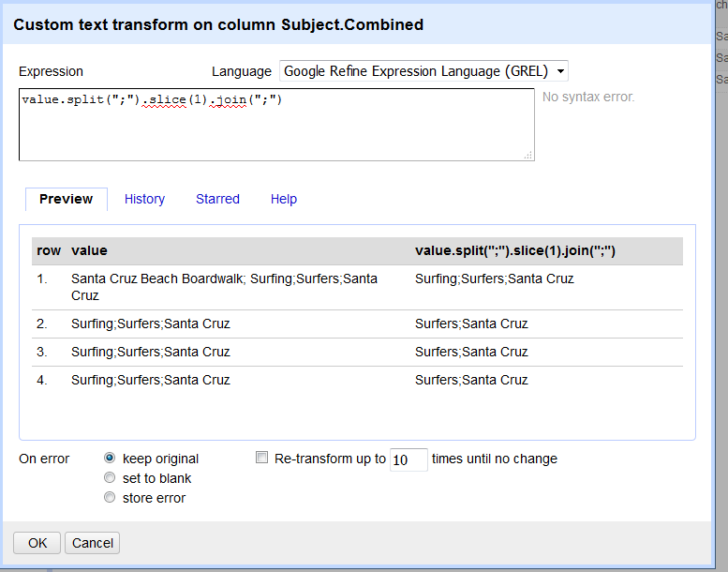Viewport: 728px width, 572px height.
Task: Click preview row 1 value cell
Action: 224,287
